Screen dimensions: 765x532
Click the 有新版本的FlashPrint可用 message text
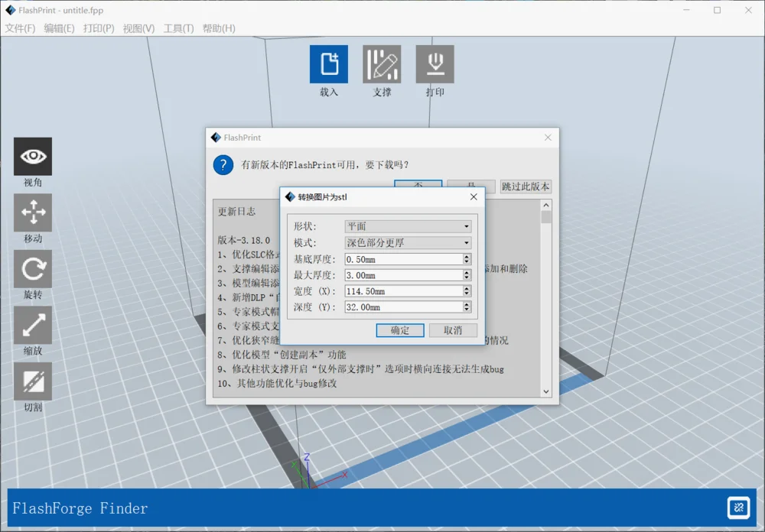point(325,165)
